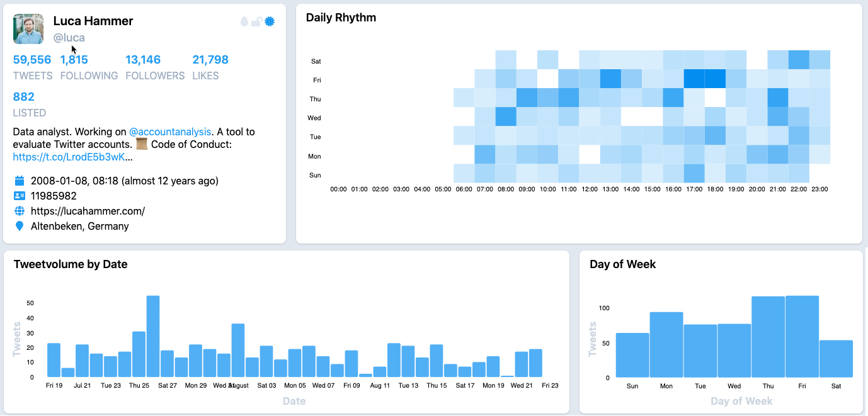Screen dimensions: 868x416
Task: Visit the https://lucahammer.com/ website link
Action: tap(88, 211)
